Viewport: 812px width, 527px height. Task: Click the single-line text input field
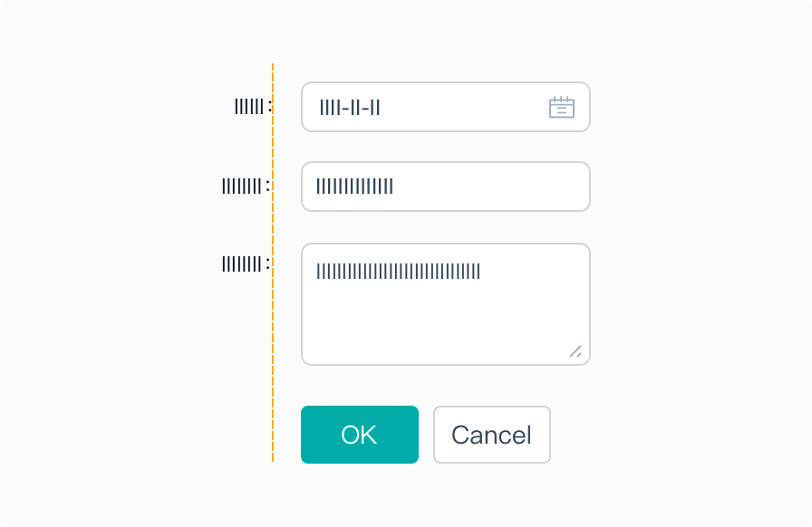[445, 187]
